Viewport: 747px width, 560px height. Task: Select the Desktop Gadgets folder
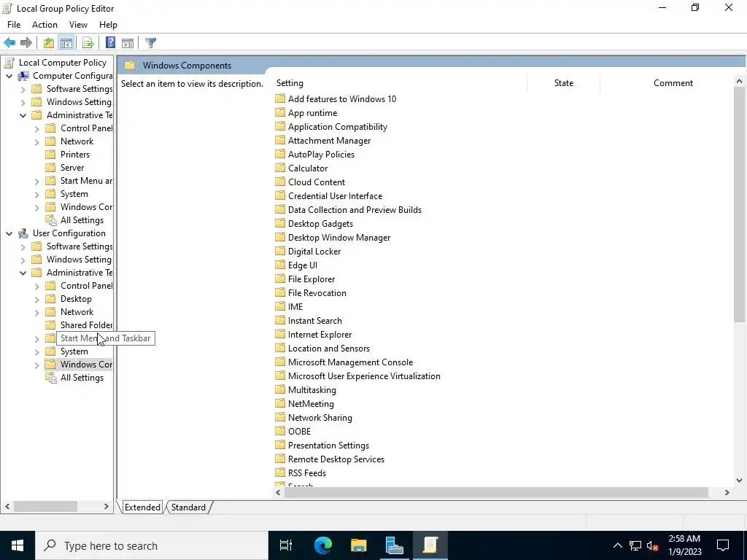pyautogui.click(x=320, y=223)
